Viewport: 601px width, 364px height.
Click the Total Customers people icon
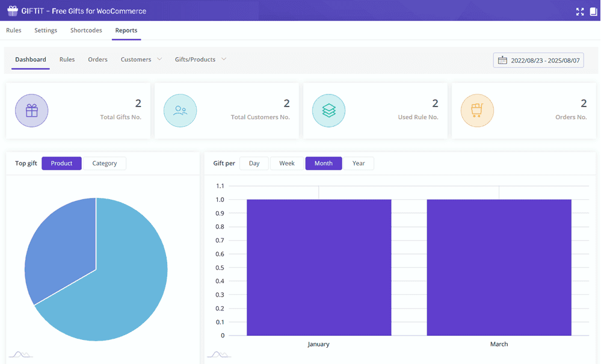pyautogui.click(x=180, y=111)
